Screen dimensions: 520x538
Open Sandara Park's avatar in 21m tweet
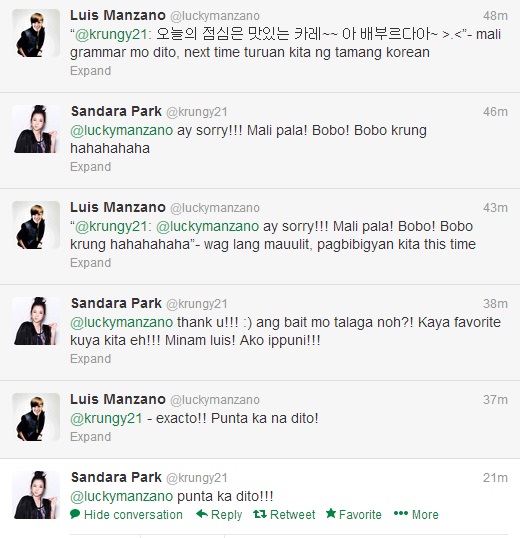click(36, 495)
